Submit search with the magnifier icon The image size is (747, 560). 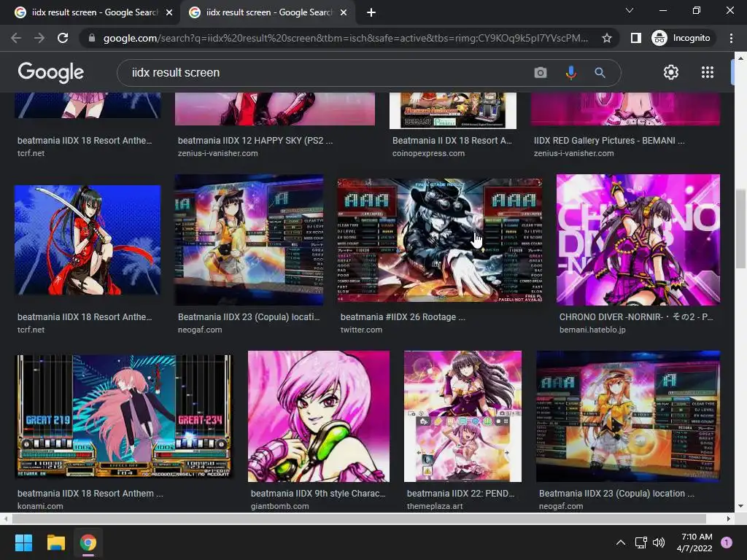coord(600,72)
